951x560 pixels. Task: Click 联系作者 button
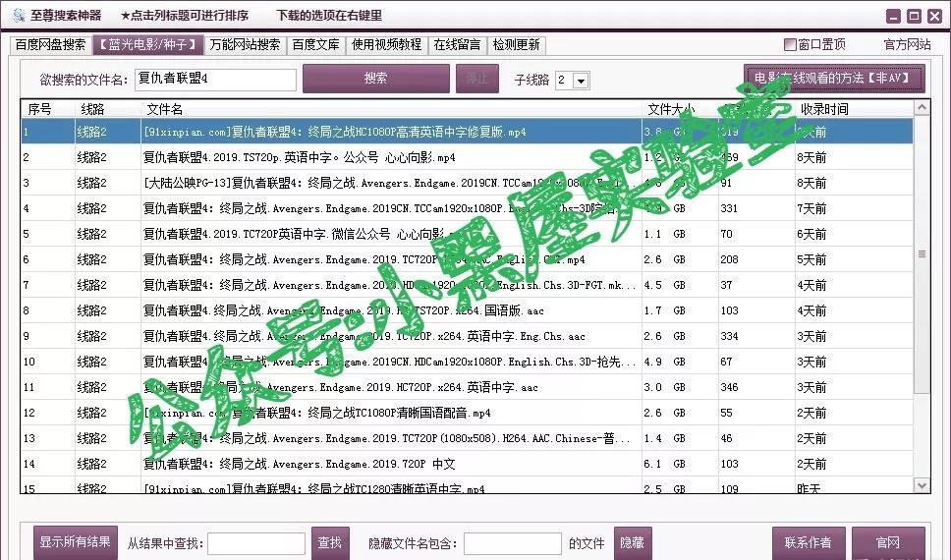pos(808,543)
